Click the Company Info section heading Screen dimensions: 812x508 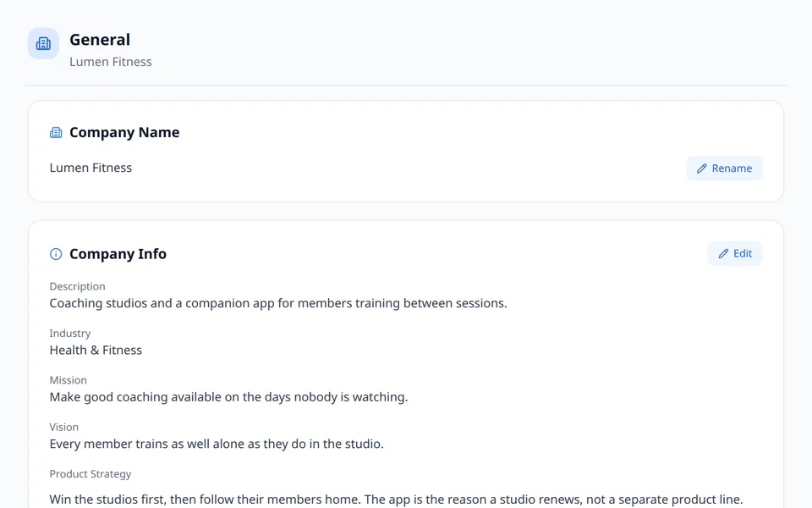point(118,254)
